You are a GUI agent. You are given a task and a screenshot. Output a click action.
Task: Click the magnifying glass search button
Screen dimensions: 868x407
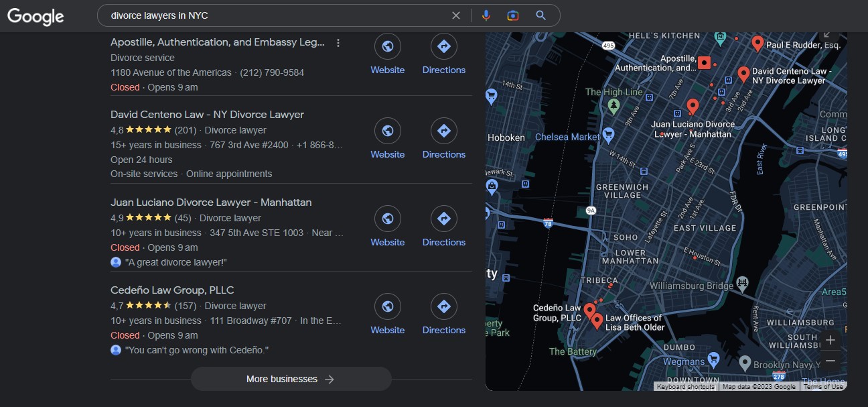pos(541,15)
